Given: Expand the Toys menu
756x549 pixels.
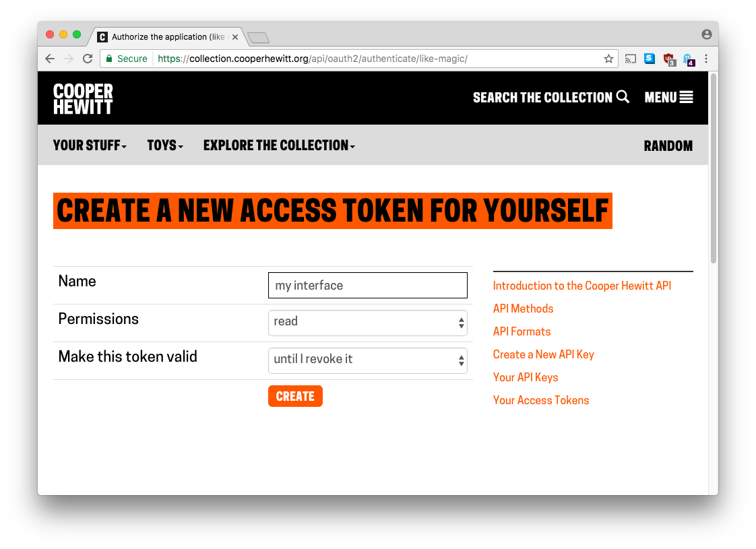Looking at the screenshot, I should tap(165, 146).
